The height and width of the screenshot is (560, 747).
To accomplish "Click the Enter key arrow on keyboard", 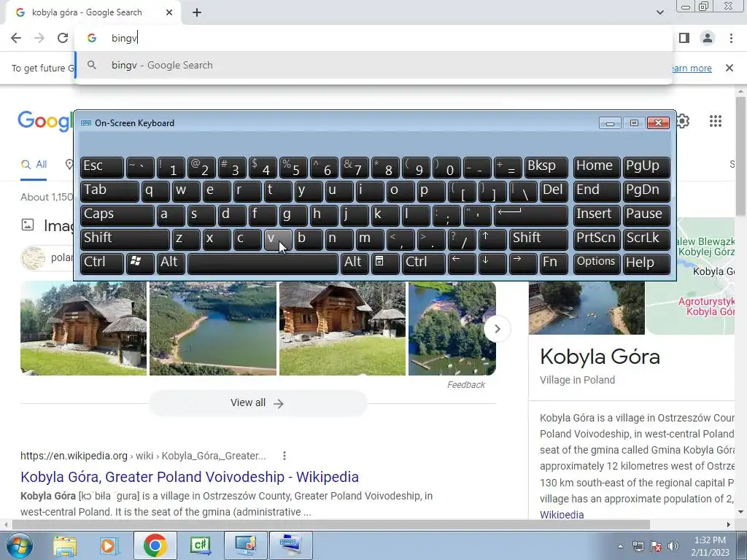I will [531, 215].
